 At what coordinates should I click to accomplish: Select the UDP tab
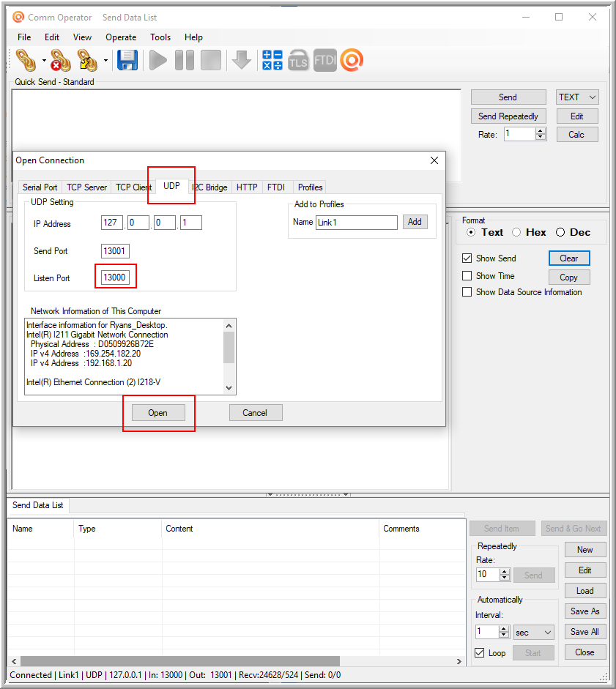171,186
